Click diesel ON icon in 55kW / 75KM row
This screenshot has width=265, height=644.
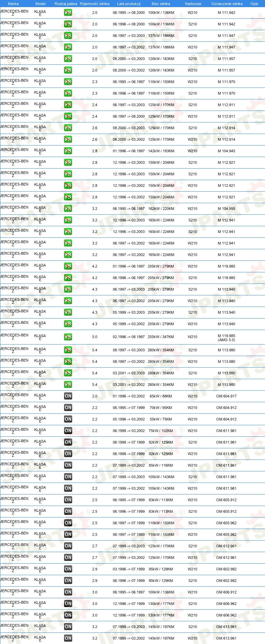click(x=68, y=419)
